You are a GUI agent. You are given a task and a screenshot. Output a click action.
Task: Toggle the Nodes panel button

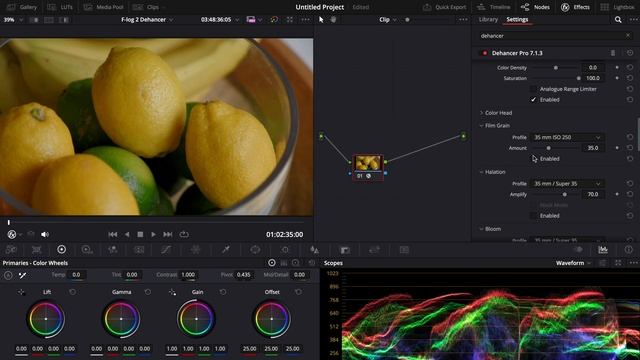[535, 7]
